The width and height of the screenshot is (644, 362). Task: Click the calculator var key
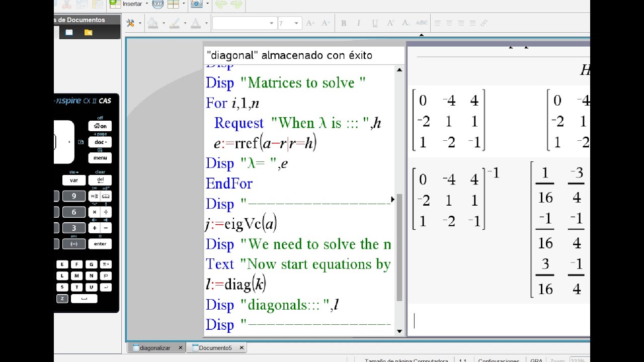pos(74,180)
